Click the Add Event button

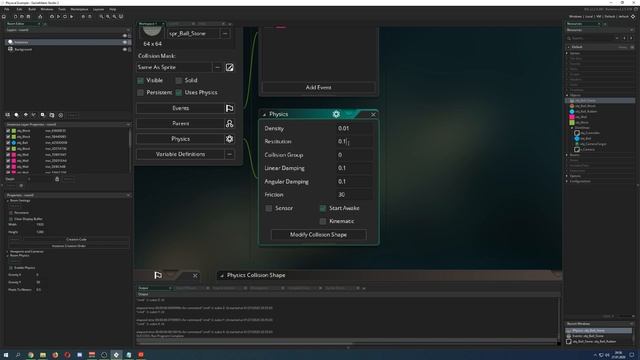tap(318, 87)
